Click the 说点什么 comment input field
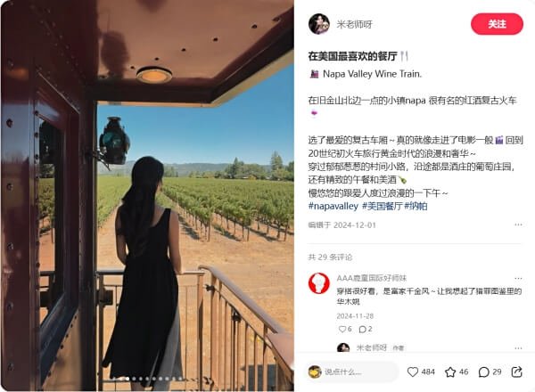 pos(353,372)
